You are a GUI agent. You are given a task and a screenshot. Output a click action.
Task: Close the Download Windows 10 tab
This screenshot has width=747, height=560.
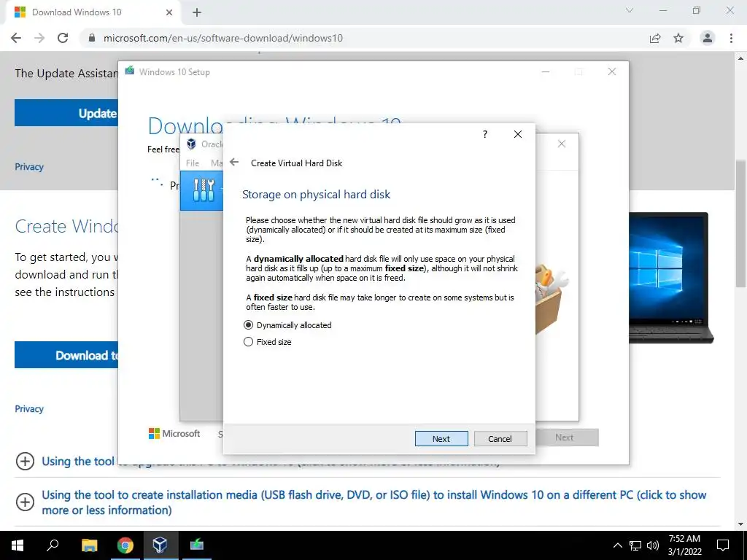click(x=169, y=12)
